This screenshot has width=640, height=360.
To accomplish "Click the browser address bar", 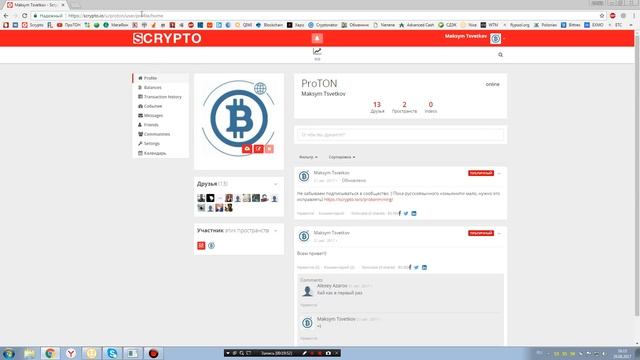I will pyautogui.click(x=318, y=16).
